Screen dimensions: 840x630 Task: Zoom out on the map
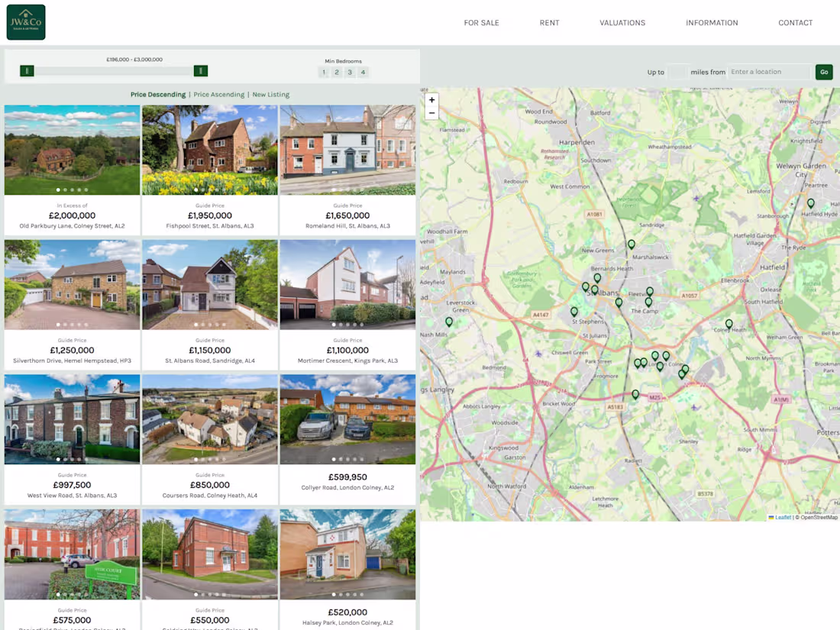pos(431,112)
